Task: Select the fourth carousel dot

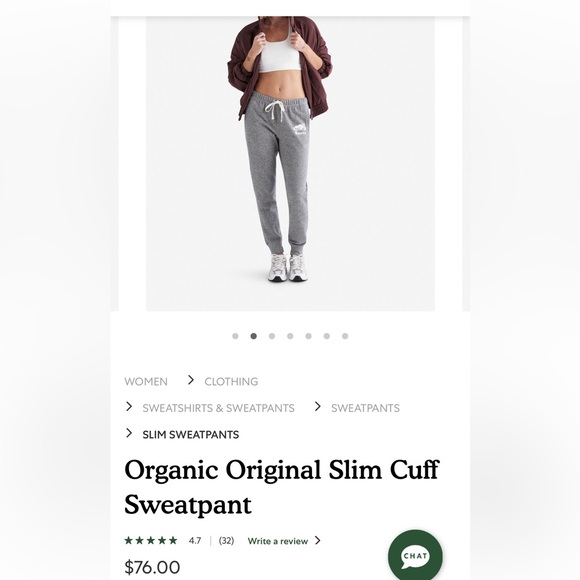Action: click(290, 336)
